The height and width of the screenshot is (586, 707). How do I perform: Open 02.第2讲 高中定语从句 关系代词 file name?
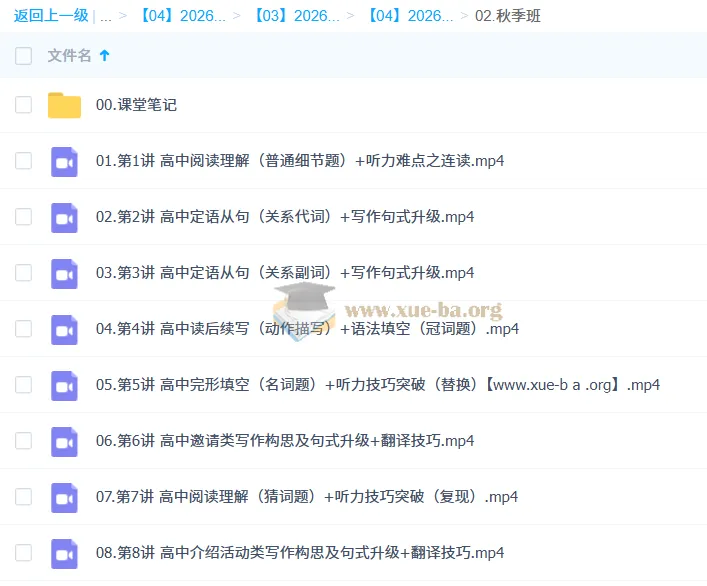coord(285,217)
